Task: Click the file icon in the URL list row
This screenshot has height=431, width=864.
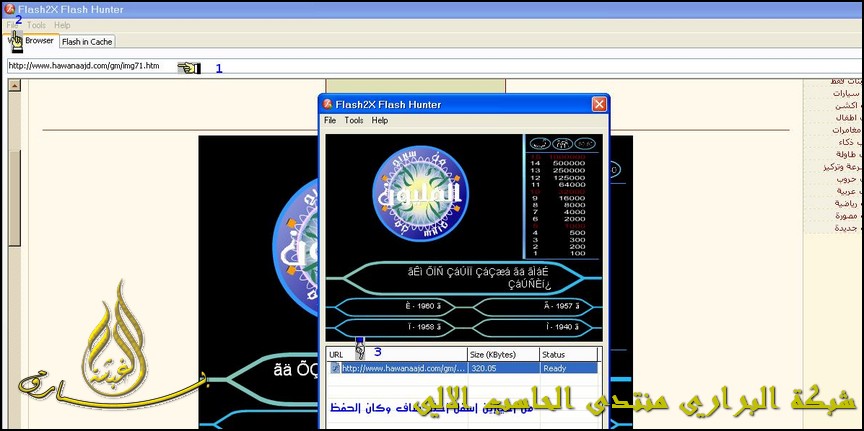Action: [335, 368]
